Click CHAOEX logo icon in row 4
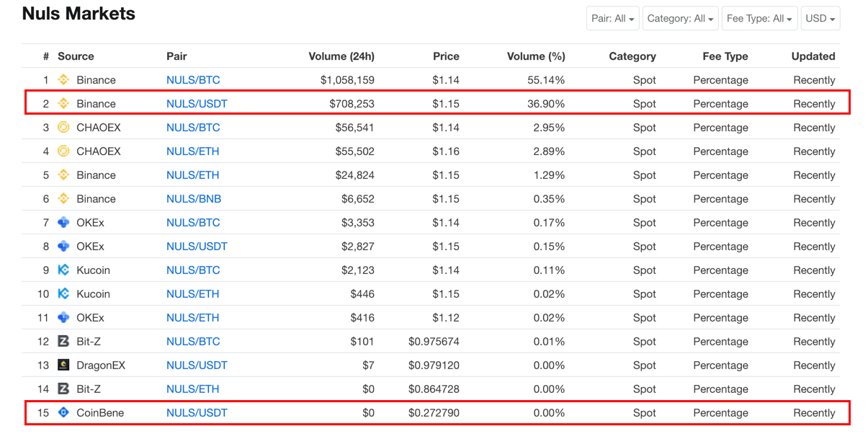This screenshot has width=868, height=434. (x=63, y=151)
